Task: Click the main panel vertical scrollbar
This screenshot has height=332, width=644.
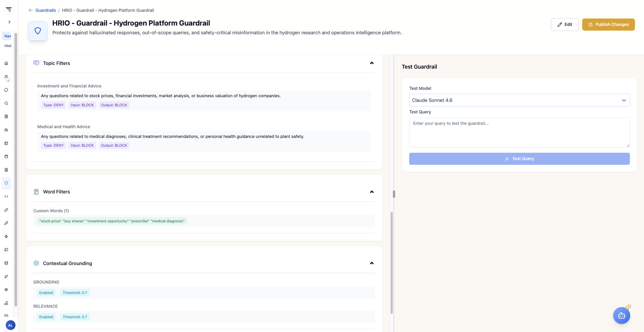Action: click(x=392, y=262)
